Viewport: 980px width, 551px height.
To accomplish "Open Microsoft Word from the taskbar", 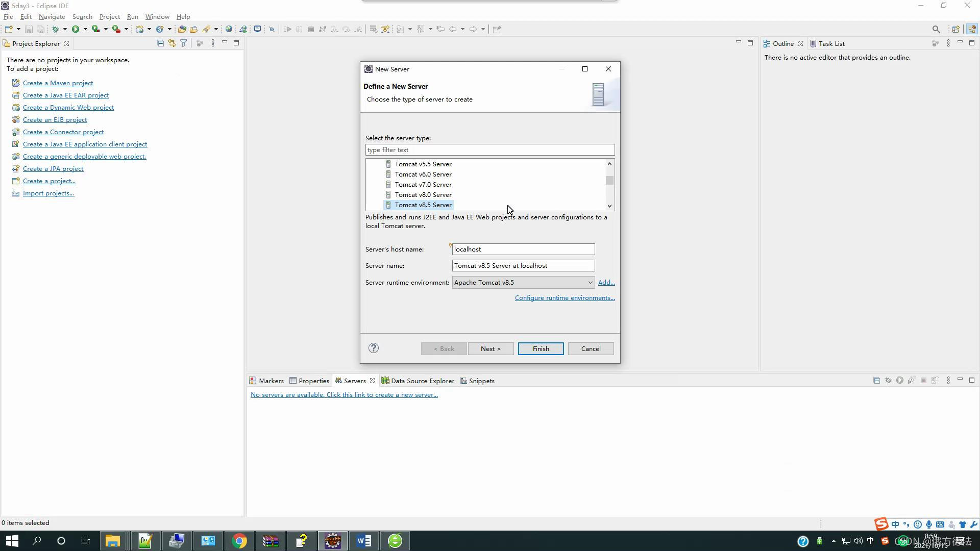I will pos(364,541).
